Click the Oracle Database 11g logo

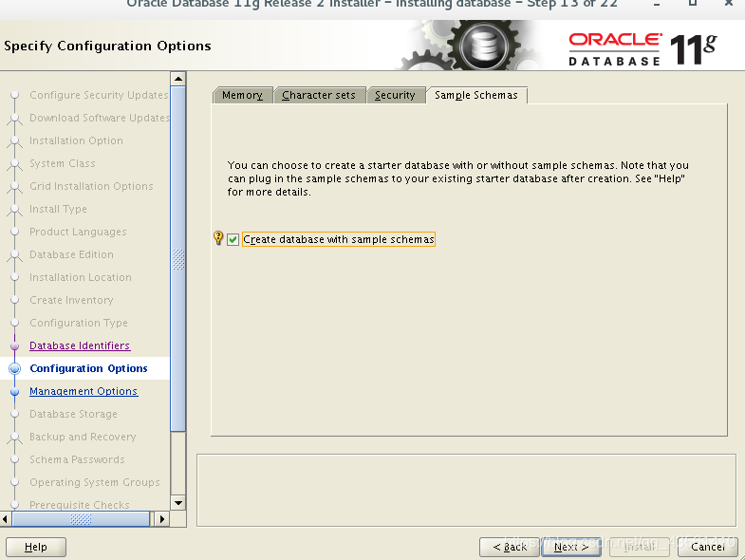point(643,49)
